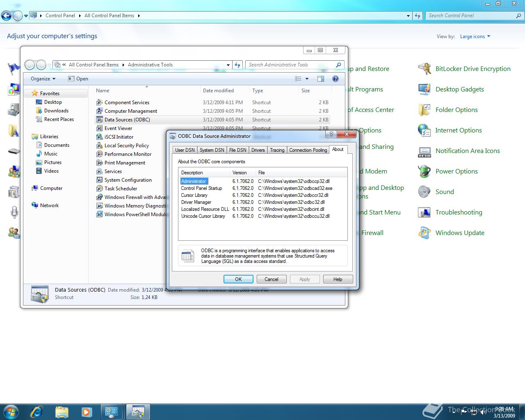Go back in Control Panel window
This screenshot has height=420, width=525.
[6, 16]
